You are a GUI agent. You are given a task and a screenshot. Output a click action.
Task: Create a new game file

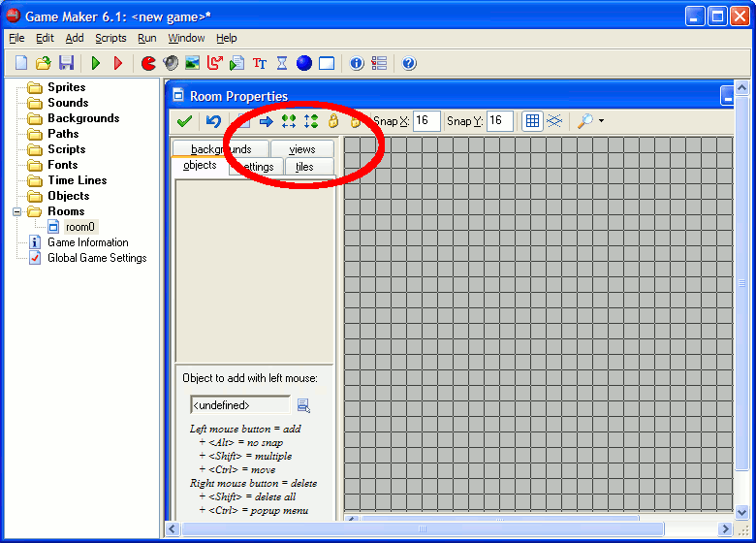[x=21, y=63]
